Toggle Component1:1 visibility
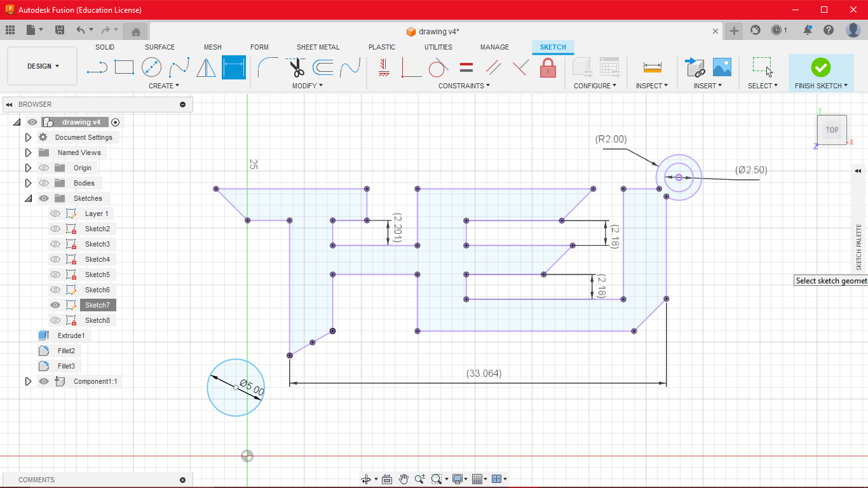The image size is (868, 488). [x=44, y=381]
